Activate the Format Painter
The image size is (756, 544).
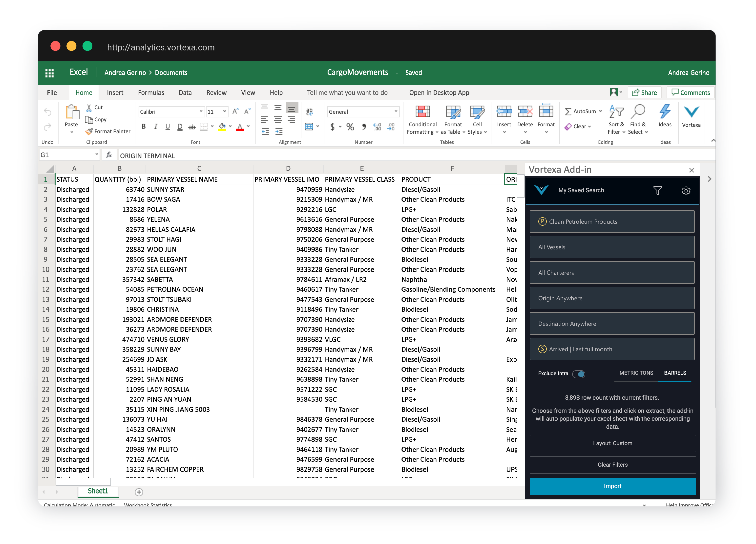tap(108, 131)
